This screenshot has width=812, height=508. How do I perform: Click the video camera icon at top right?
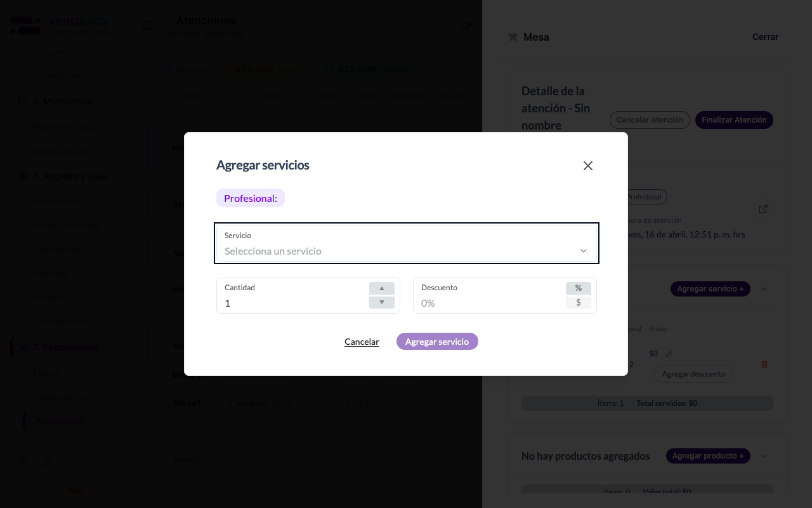click(467, 25)
